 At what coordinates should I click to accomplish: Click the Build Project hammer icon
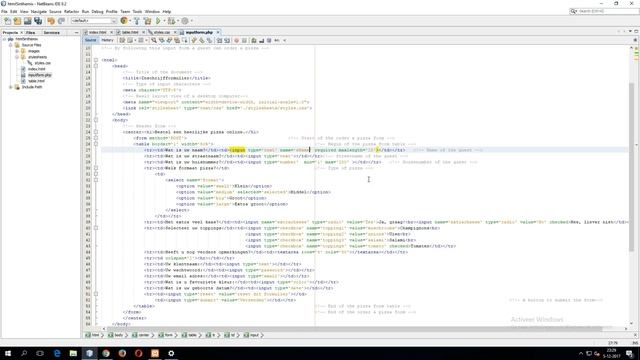137,21
